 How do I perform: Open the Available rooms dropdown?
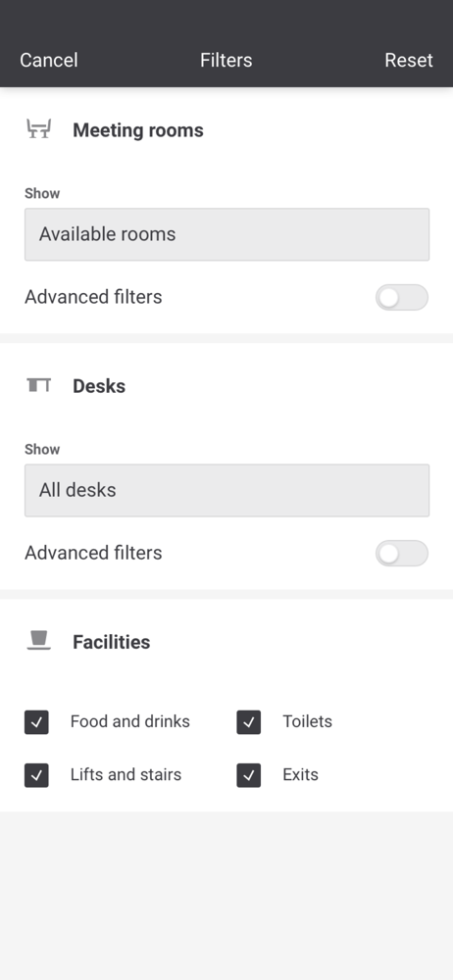tap(227, 234)
